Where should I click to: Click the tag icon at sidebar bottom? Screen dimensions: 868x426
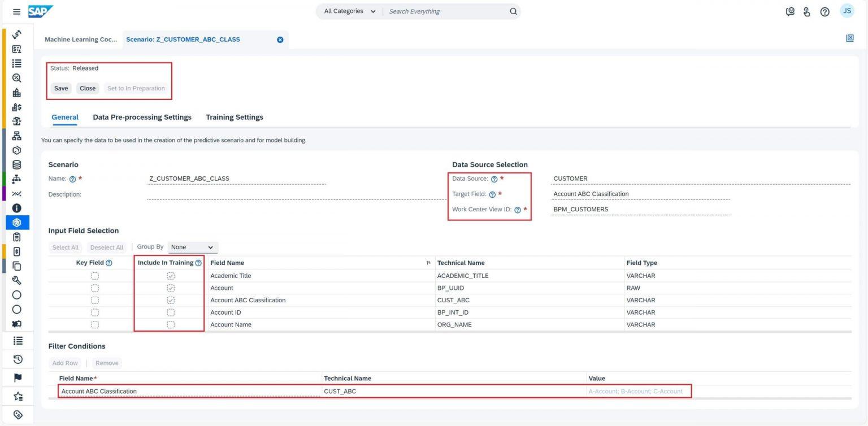pyautogui.click(x=16, y=414)
